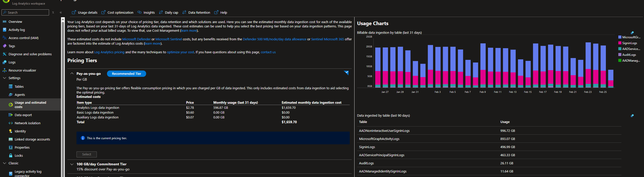Screen dimensions: 644x177
Task: Collapse the sidebar with double chevron
Action: click(61, 12)
